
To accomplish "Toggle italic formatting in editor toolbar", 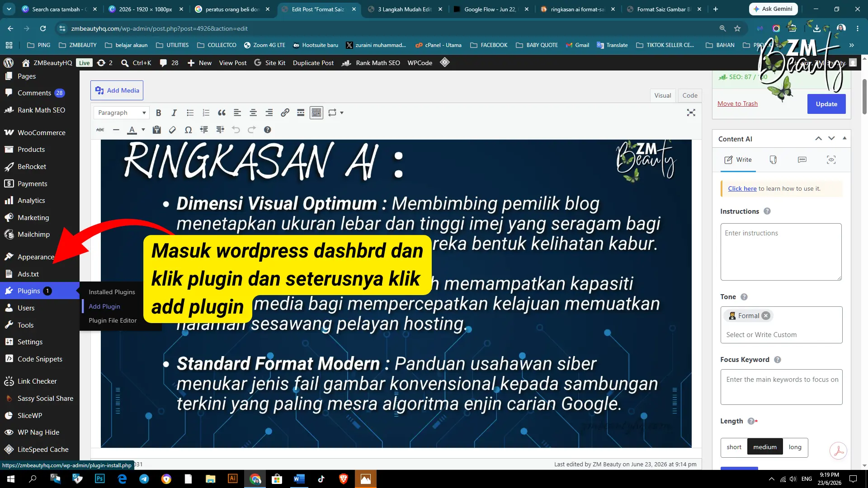I will click(174, 113).
